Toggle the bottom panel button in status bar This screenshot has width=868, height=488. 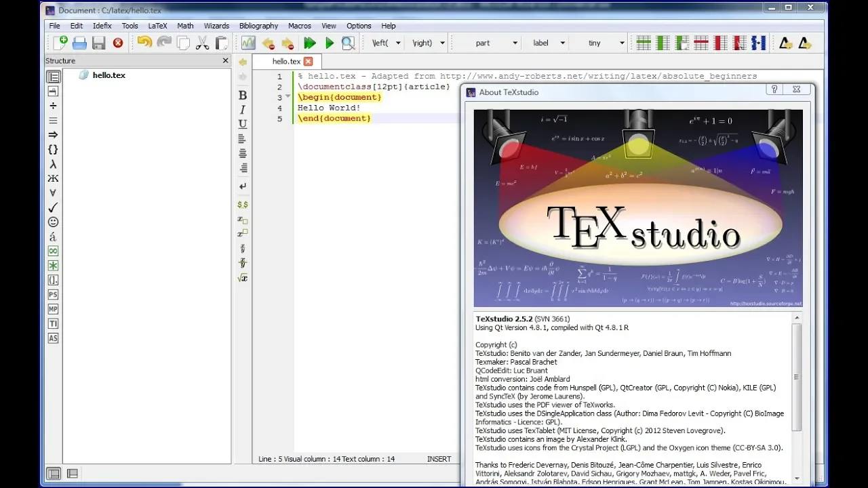pos(73,474)
